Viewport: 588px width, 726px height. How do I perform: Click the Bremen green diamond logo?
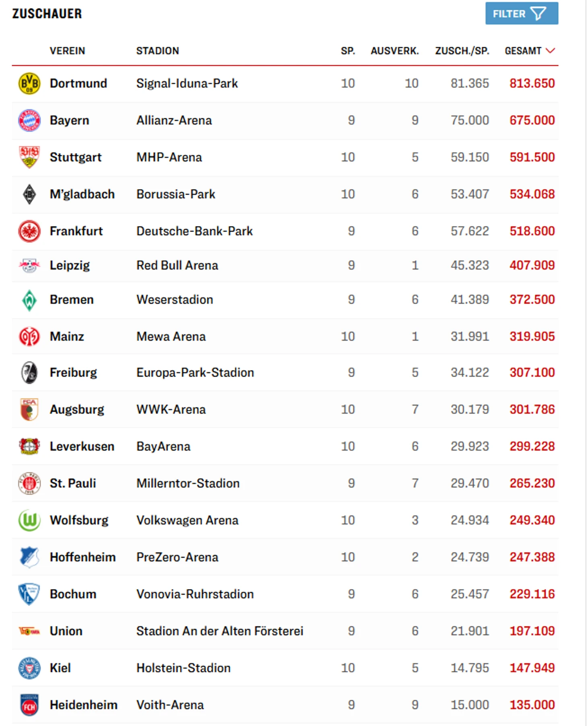coord(29,300)
